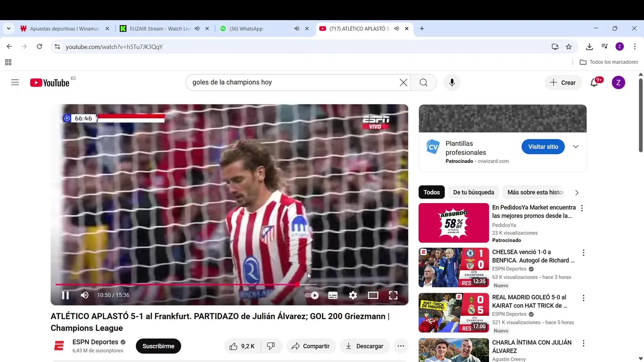Open the Z account avatar menu

(618, 82)
